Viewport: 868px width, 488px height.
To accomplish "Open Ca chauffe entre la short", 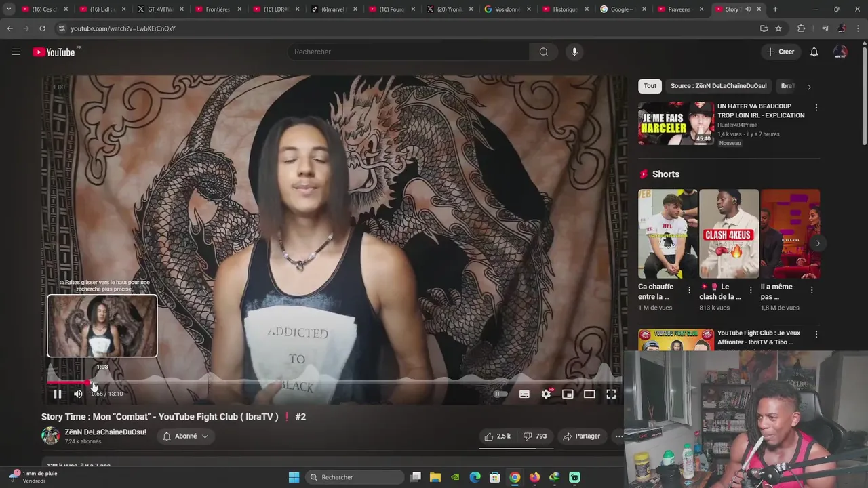I will [667, 234].
